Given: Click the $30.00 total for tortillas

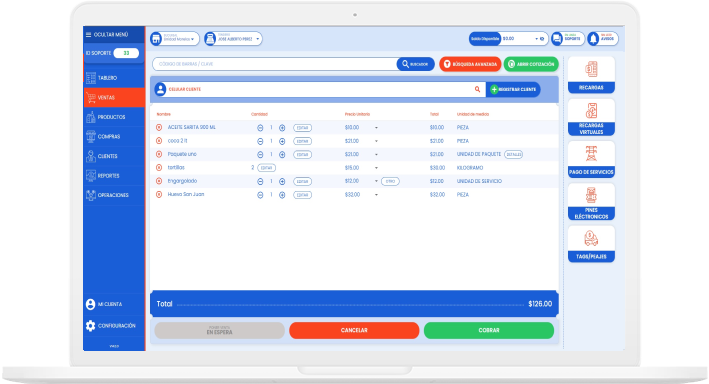Looking at the screenshot, I should (437, 168).
